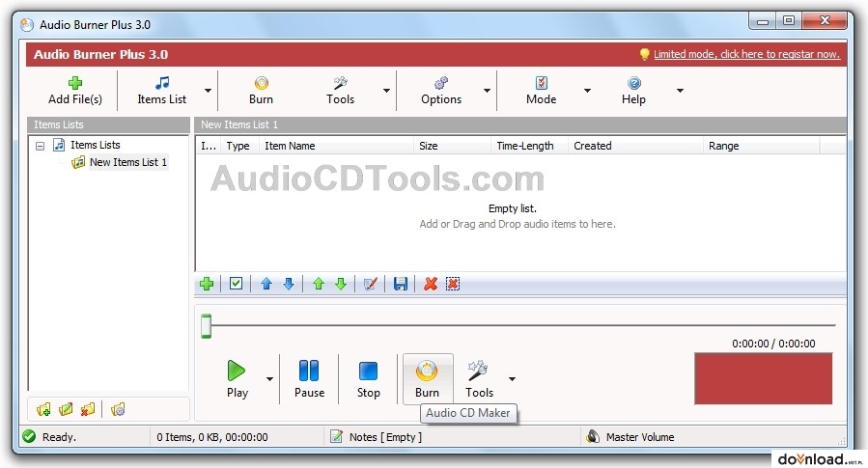868x468 pixels.
Task: Click the Mode toolbar button
Action: (x=541, y=91)
